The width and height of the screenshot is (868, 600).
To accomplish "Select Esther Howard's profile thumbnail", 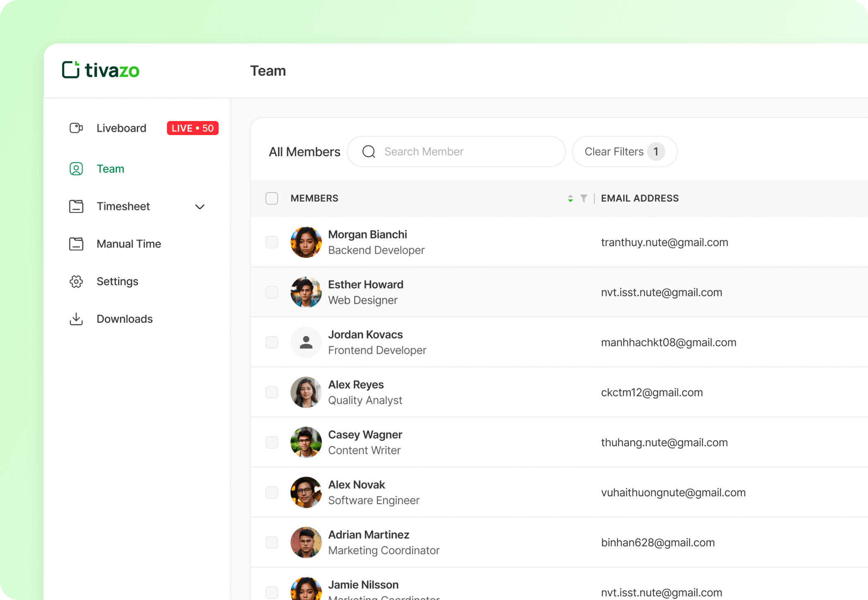I will pyautogui.click(x=306, y=292).
